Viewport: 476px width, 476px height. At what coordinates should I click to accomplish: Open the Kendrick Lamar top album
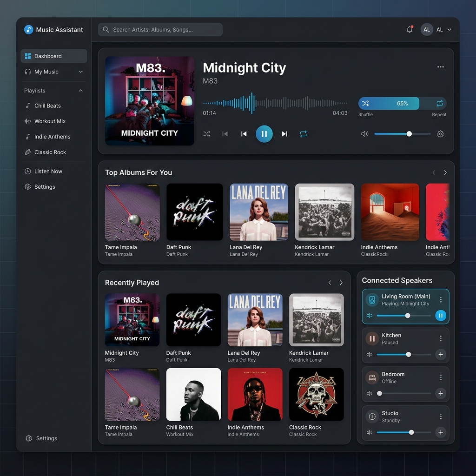(x=324, y=212)
